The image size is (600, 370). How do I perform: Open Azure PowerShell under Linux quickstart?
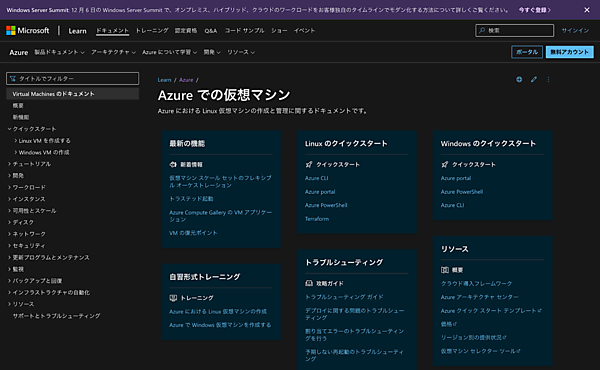point(326,205)
